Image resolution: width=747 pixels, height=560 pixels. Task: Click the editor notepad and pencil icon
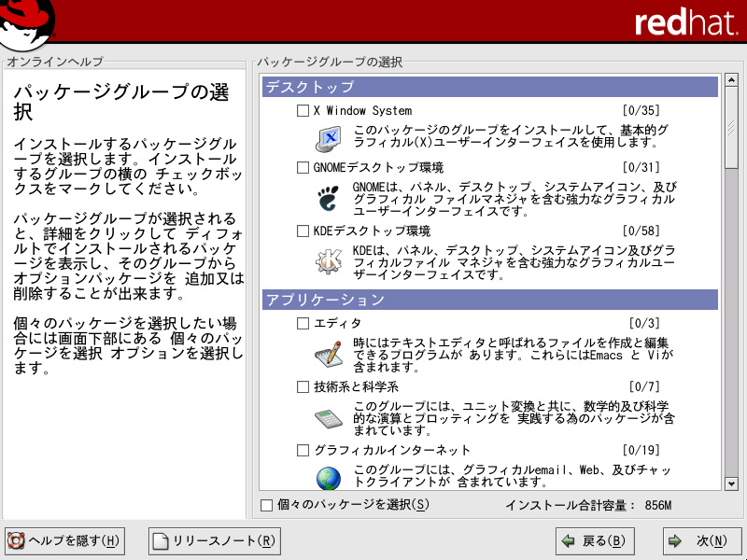click(329, 354)
